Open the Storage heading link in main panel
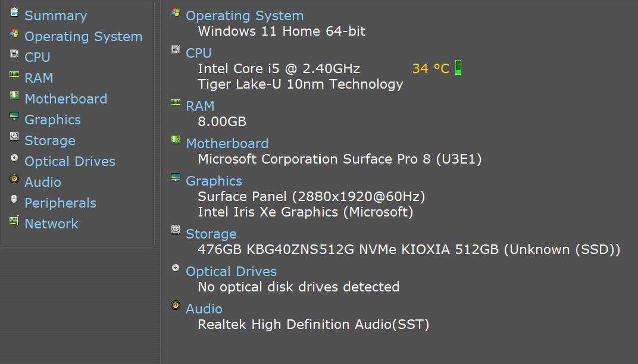Screen dimensions: 638x364 (x=211, y=234)
